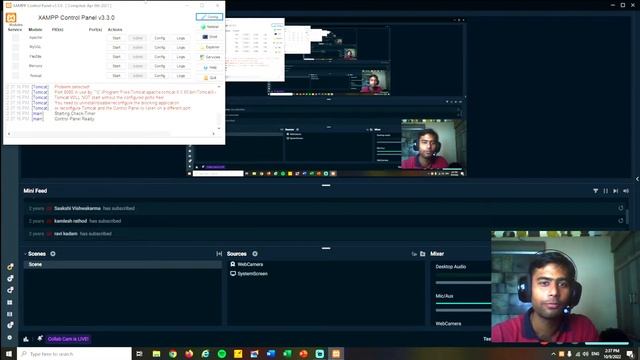Screen dimensions: 640x360
Task: Open XAMPP Explorer folder button
Action: point(209,47)
